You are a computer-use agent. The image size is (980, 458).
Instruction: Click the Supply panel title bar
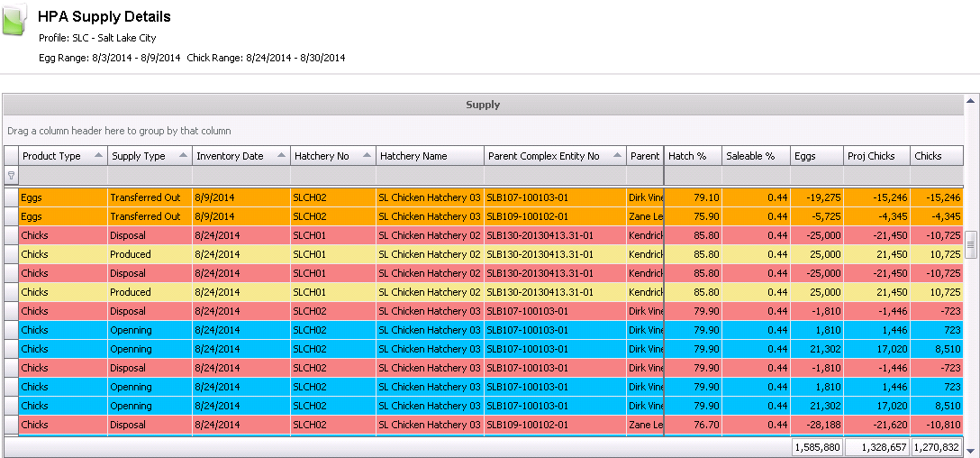coord(483,105)
